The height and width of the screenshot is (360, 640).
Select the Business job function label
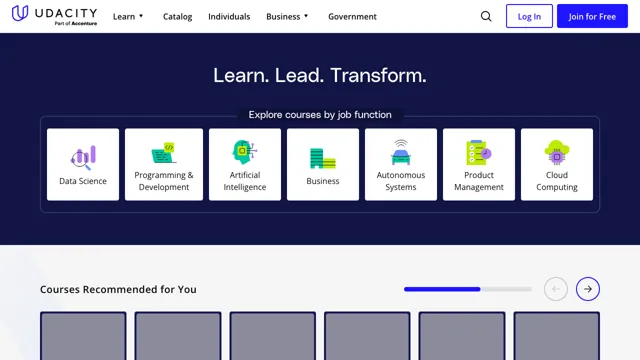pos(322,181)
